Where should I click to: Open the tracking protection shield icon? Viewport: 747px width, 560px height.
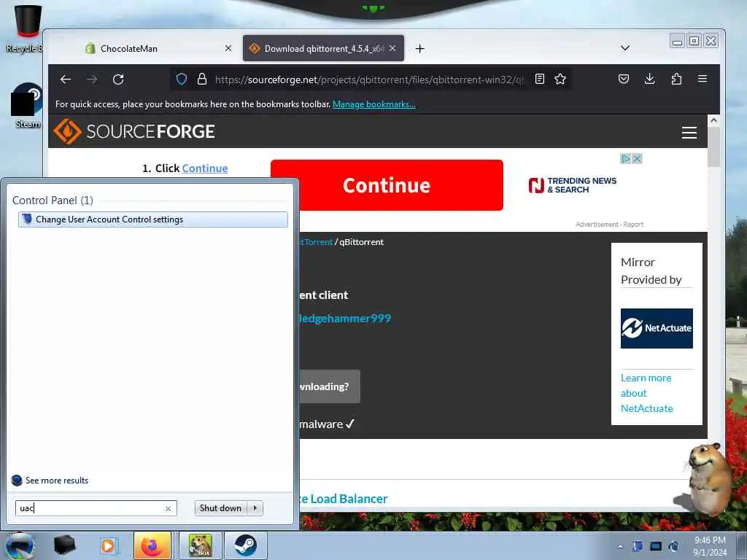pyautogui.click(x=182, y=79)
